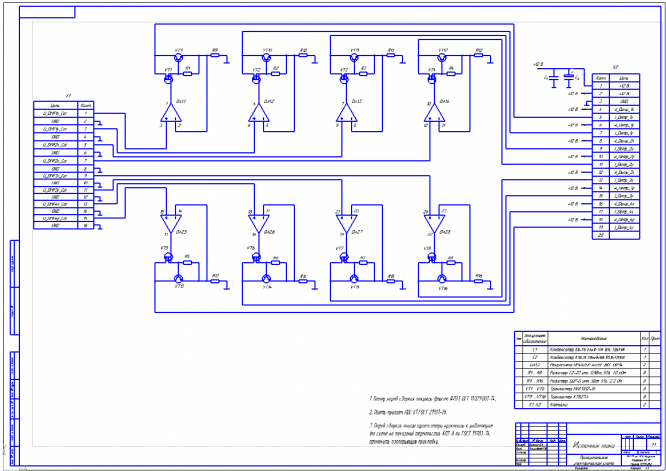Viewport: 666px width, 471px height.
Task: Pick the VT12 transistor symbol above DA1.4
Action: [x=443, y=57]
